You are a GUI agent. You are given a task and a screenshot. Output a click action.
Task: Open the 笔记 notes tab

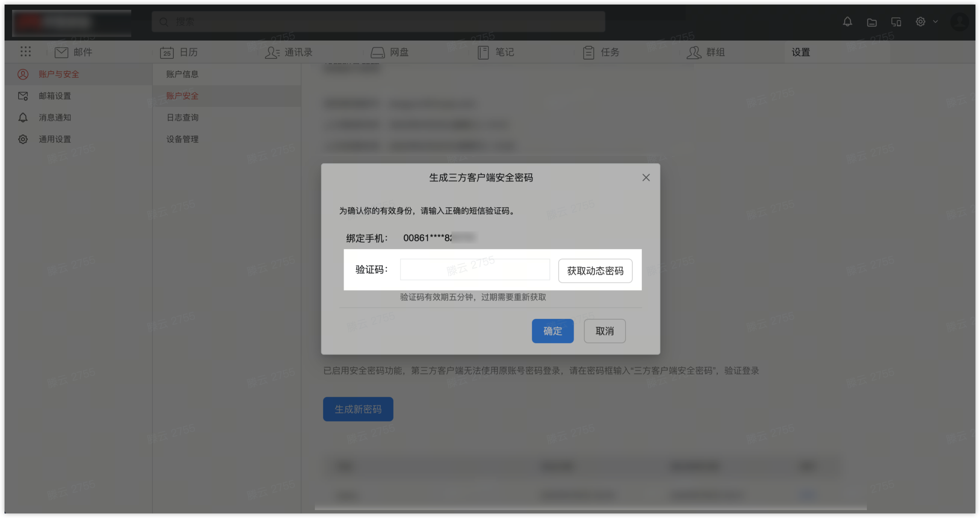[x=496, y=52]
